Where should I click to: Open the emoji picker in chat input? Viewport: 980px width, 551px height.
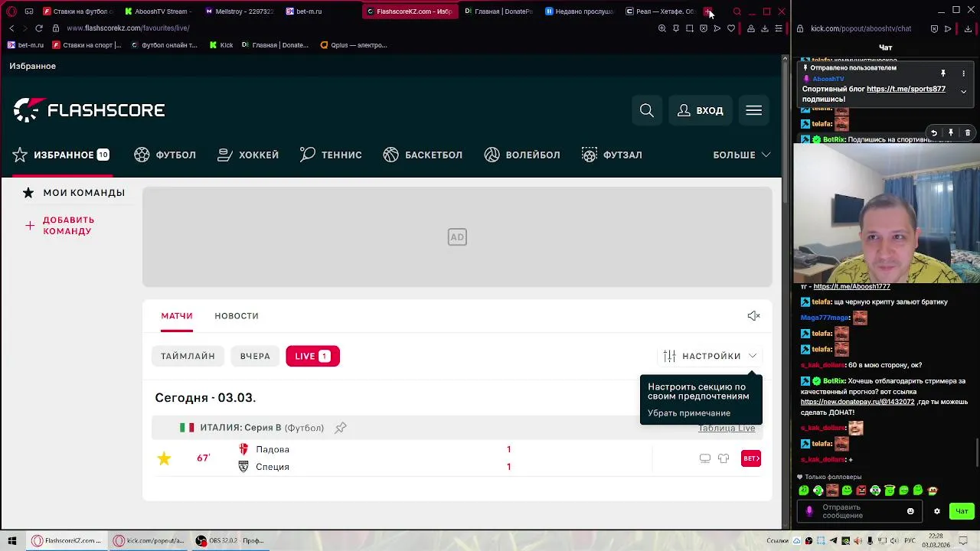tap(910, 511)
